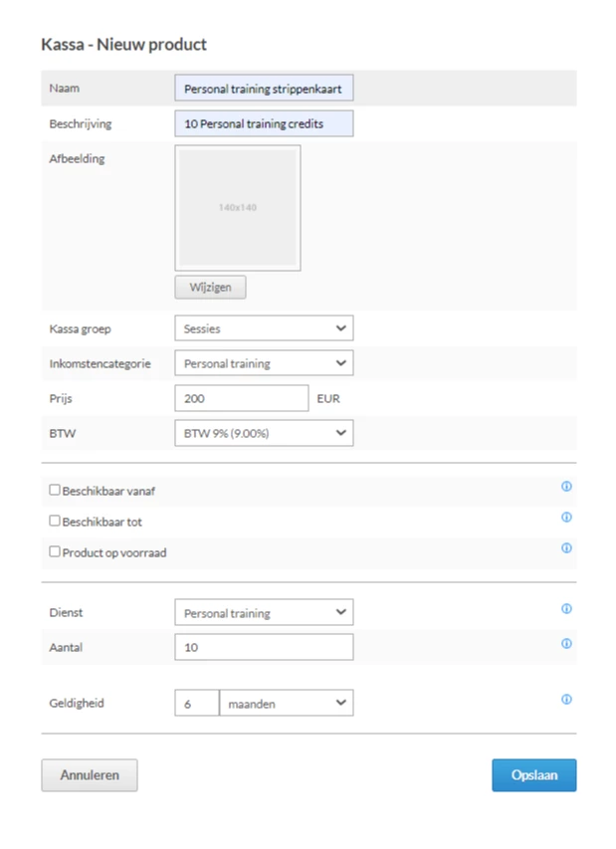Click the Wijzigen image button

210,288
